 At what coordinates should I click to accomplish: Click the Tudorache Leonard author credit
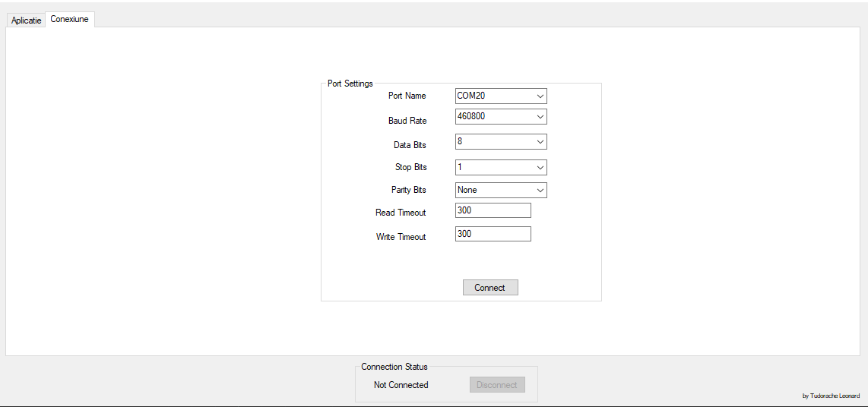click(831, 396)
